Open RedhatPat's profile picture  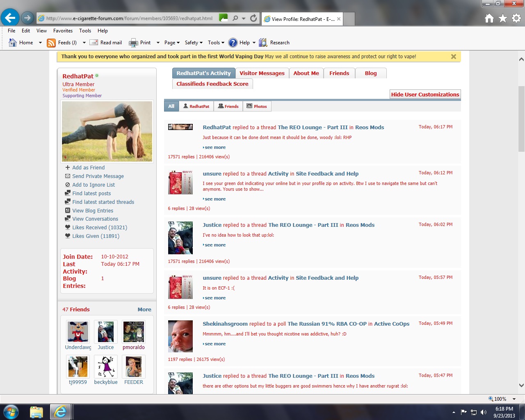click(107, 131)
